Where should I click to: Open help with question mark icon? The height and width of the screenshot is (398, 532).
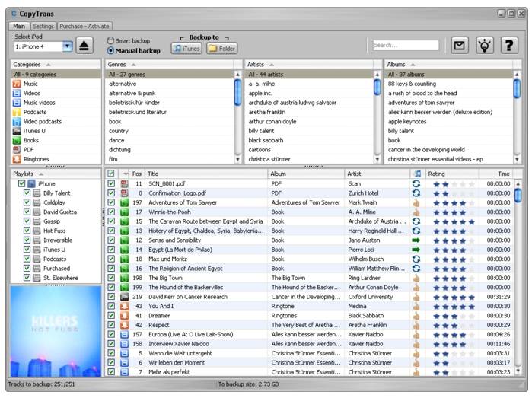click(x=509, y=45)
